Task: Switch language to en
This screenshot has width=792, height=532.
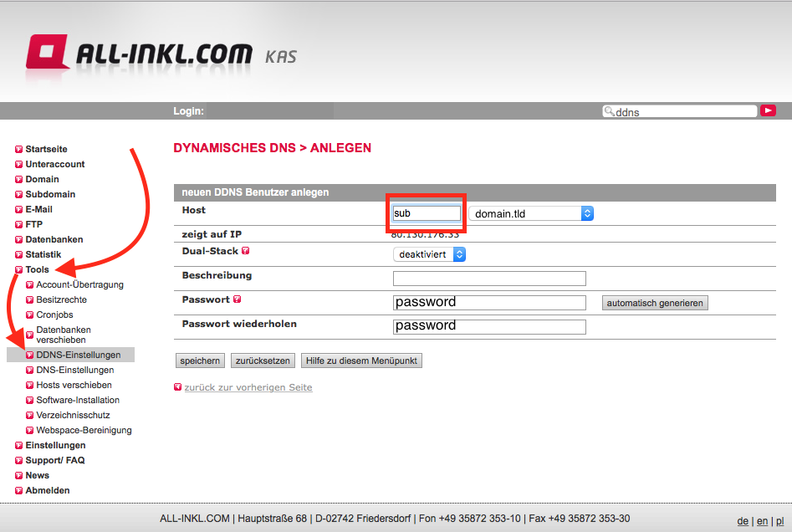Action: click(x=762, y=521)
